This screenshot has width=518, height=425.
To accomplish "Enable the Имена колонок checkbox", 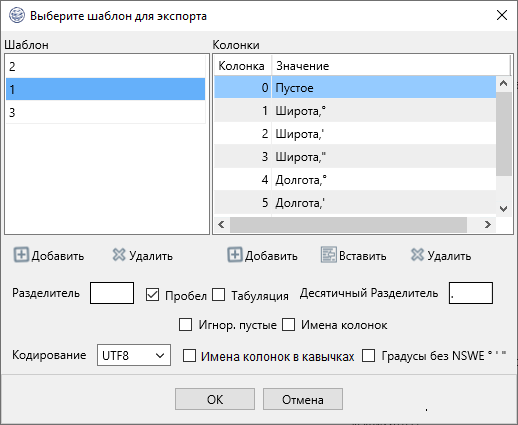I will [288, 324].
